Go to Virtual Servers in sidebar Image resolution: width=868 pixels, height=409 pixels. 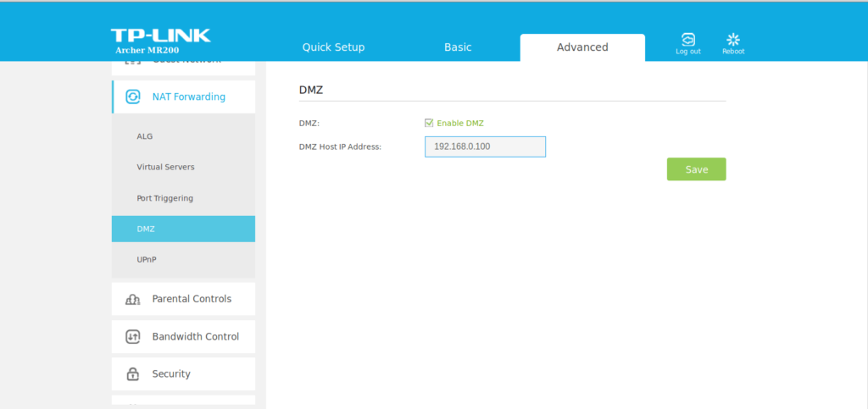tap(165, 167)
